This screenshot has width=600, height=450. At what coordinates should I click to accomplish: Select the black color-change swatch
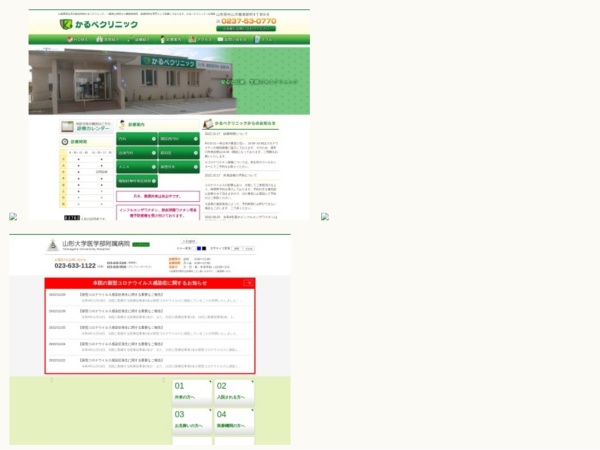pyautogui.click(x=204, y=249)
